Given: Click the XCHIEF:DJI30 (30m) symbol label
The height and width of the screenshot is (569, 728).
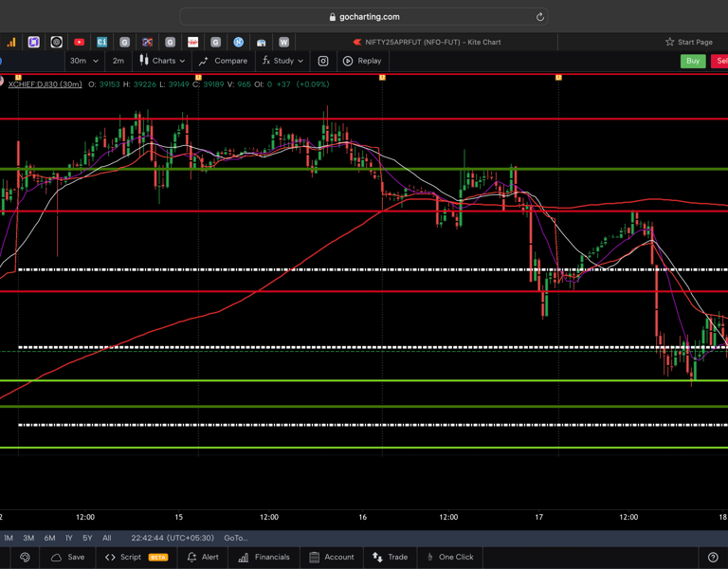Looking at the screenshot, I should (x=45, y=84).
